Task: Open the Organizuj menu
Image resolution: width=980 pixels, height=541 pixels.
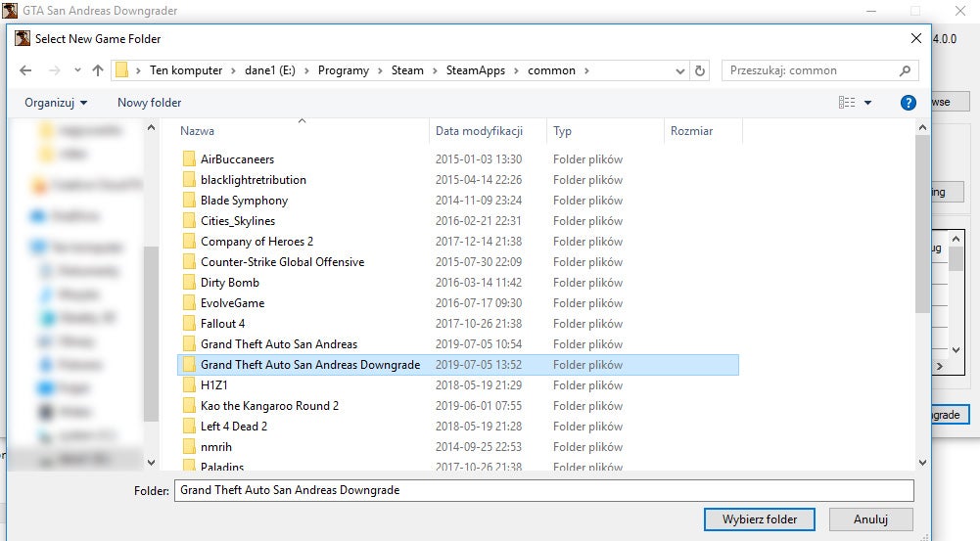Action: pos(56,103)
